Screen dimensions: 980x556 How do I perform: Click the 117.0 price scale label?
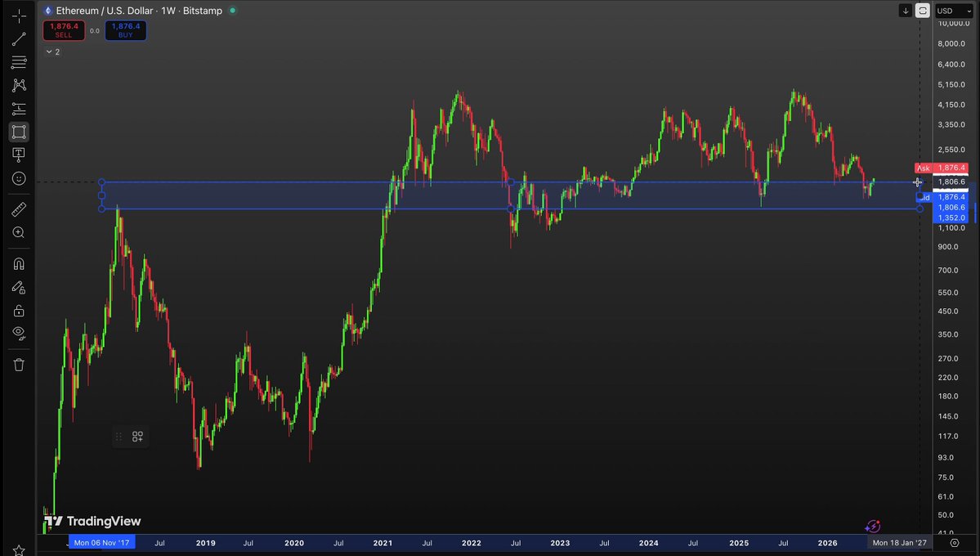click(x=947, y=437)
